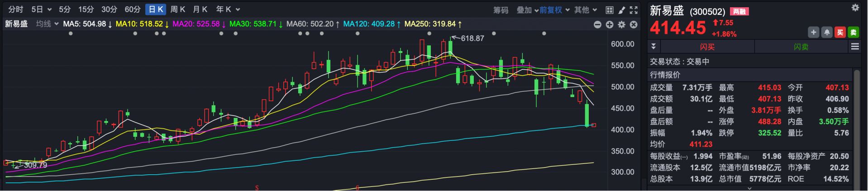Click the 618.87 high price marker
The height and width of the screenshot is (191, 868).
click(x=472, y=38)
